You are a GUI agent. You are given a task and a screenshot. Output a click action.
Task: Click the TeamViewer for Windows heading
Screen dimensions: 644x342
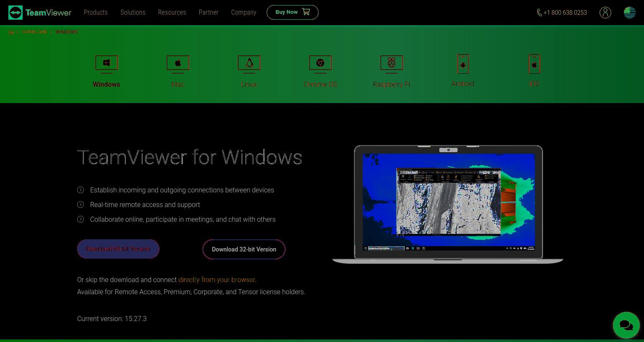190,157
